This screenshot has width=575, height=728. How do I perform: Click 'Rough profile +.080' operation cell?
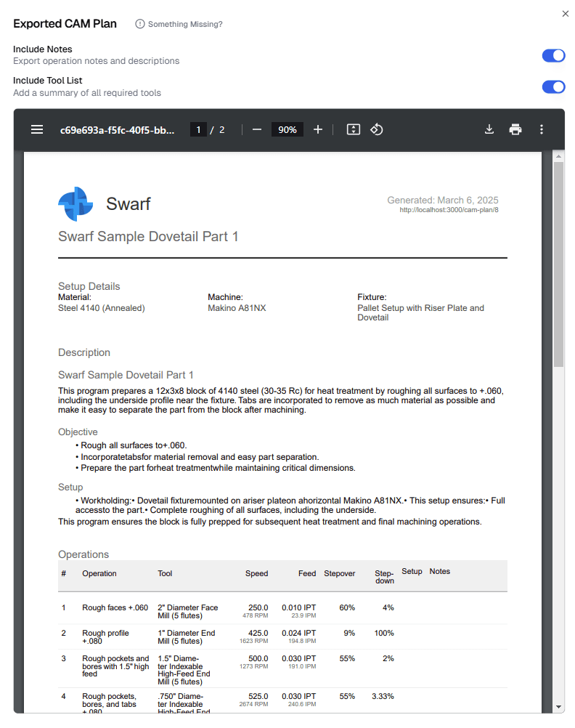click(x=106, y=637)
